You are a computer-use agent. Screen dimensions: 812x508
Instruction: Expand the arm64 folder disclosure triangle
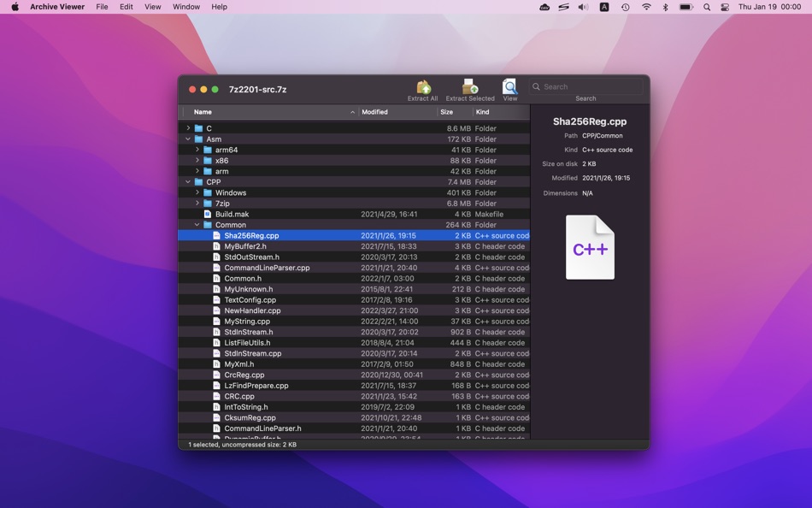(x=197, y=149)
